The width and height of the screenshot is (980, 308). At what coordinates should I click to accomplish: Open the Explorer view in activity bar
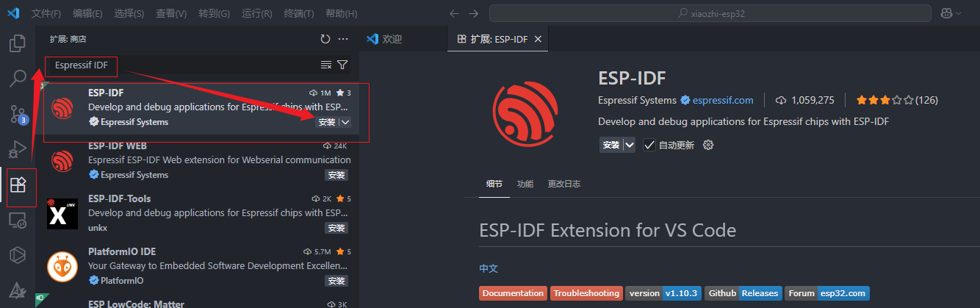[x=17, y=43]
